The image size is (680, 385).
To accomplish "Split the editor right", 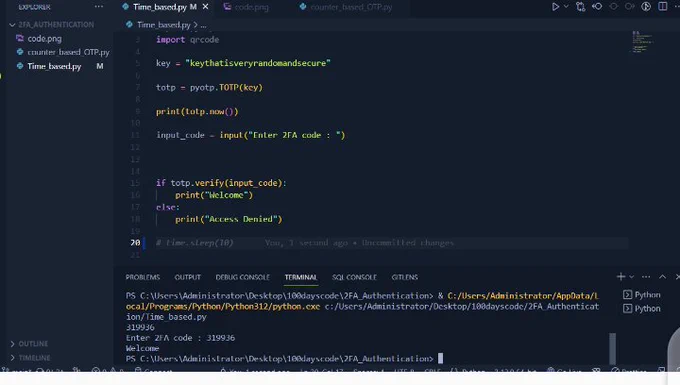I will click(x=663, y=7).
